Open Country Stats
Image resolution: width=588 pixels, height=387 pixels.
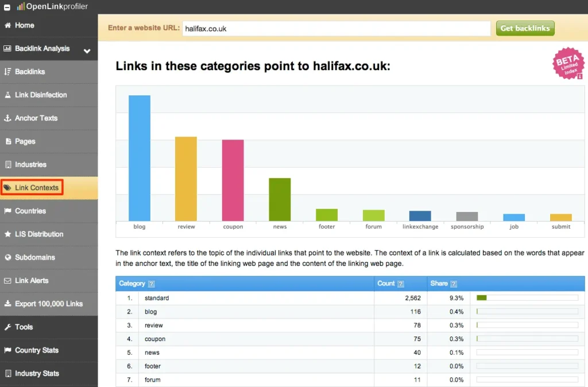click(49, 350)
